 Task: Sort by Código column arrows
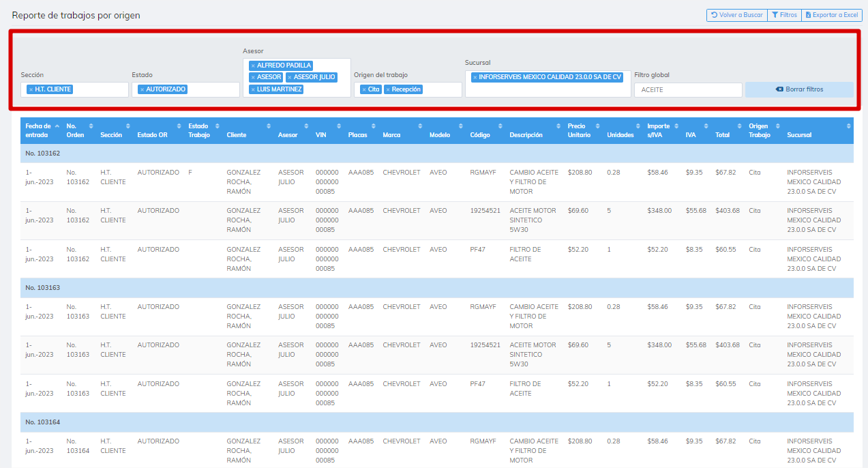[501, 126]
